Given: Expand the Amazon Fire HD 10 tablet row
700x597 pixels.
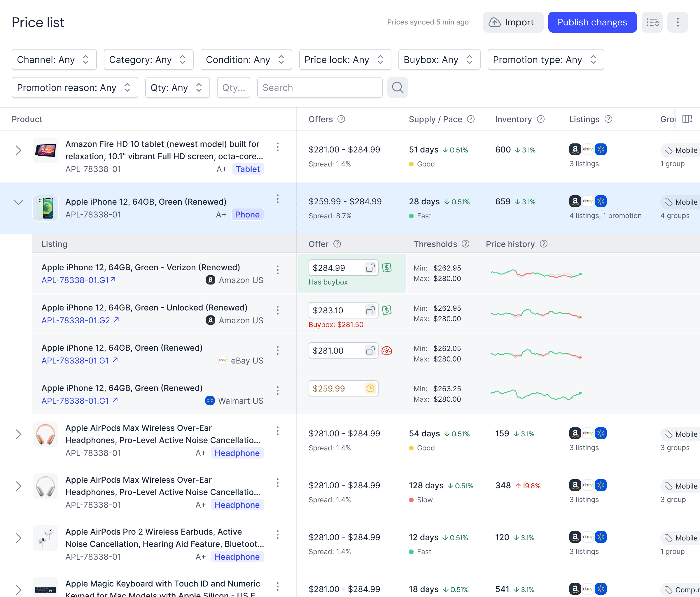Looking at the screenshot, I should click(19, 150).
